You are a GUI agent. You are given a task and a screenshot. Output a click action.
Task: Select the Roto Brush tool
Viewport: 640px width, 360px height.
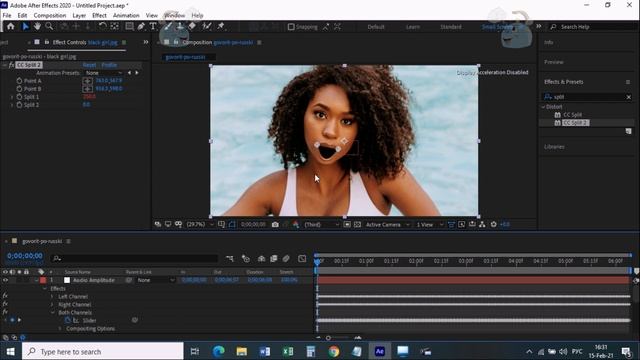pos(207,26)
